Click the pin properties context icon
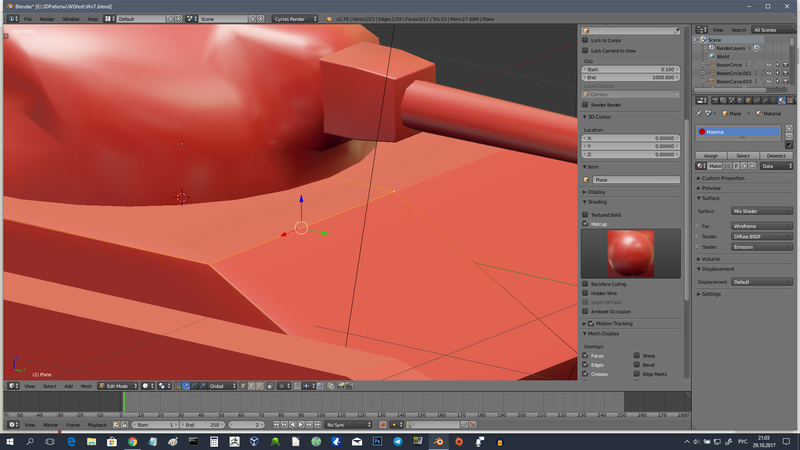Image resolution: width=800 pixels, height=450 pixels. click(x=698, y=113)
